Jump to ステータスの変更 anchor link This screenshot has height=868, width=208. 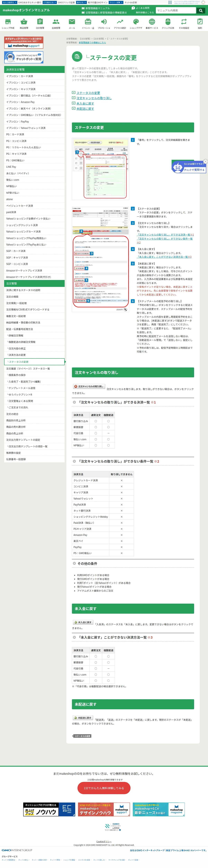tap(88, 93)
